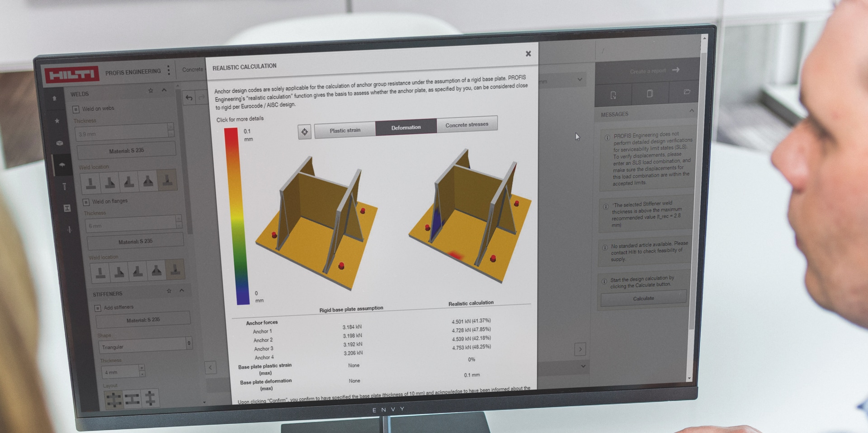
Task: Click the crosshair view icon beside Plastic strain
Action: [305, 132]
